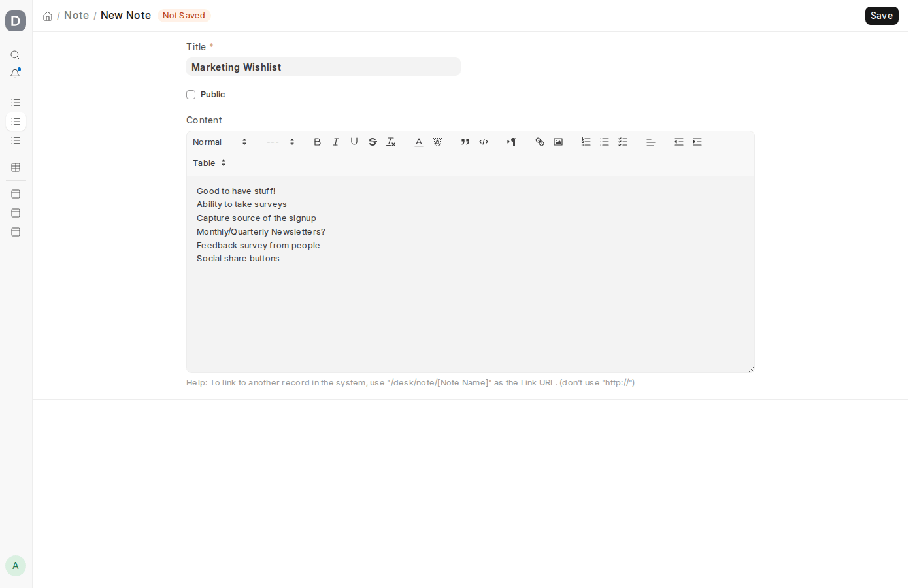
Task: Create a checklist in the editor
Action: click(623, 142)
